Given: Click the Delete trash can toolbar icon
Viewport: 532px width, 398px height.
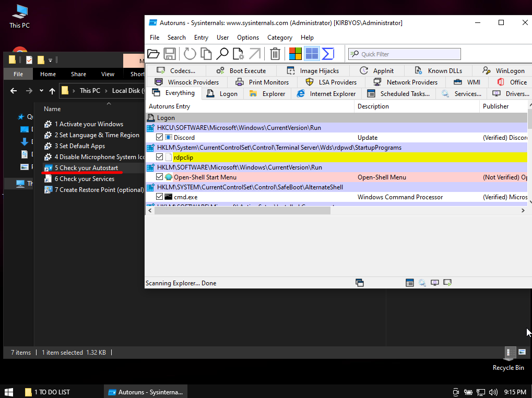Looking at the screenshot, I should pyautogui.click(x=275, y=54).
